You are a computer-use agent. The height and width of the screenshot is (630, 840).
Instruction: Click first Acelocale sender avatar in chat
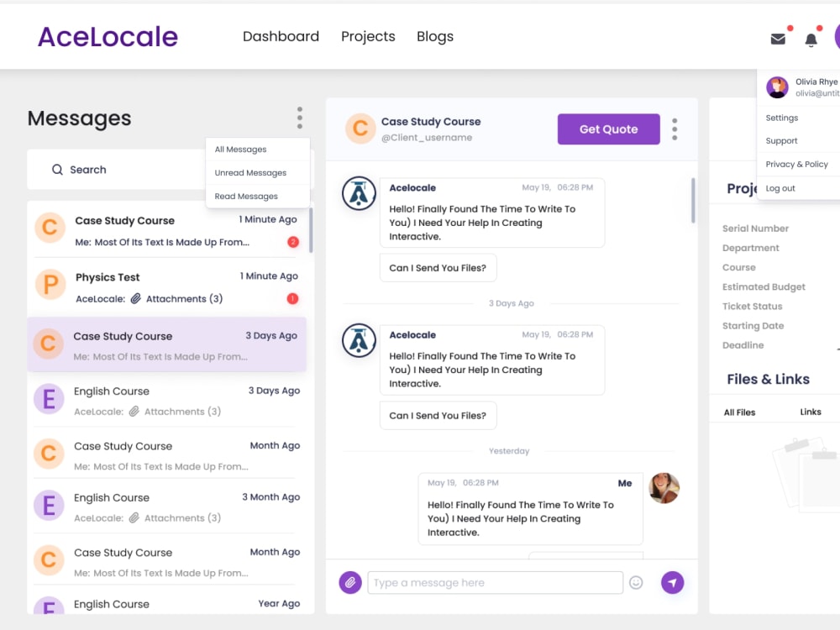tap(359, 193)
